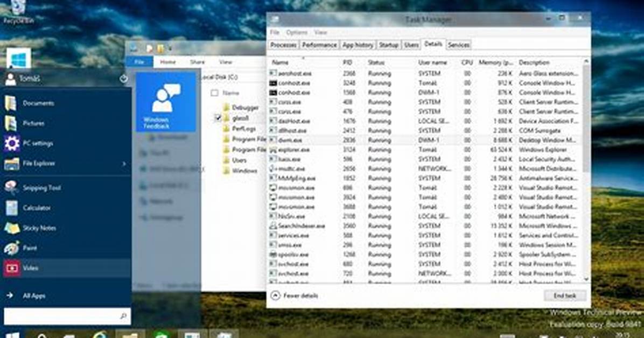Viewport: 644px width, 338px height.
Task: Toggle the select-all checkbox beside Name column
Action: pyautogui.click(x=214, y=93)
